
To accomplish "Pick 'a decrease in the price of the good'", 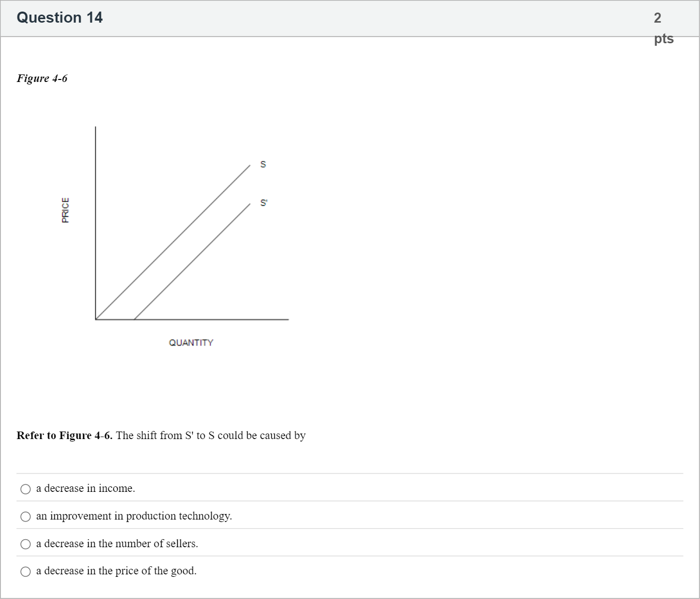I will (x=25, y=571).
